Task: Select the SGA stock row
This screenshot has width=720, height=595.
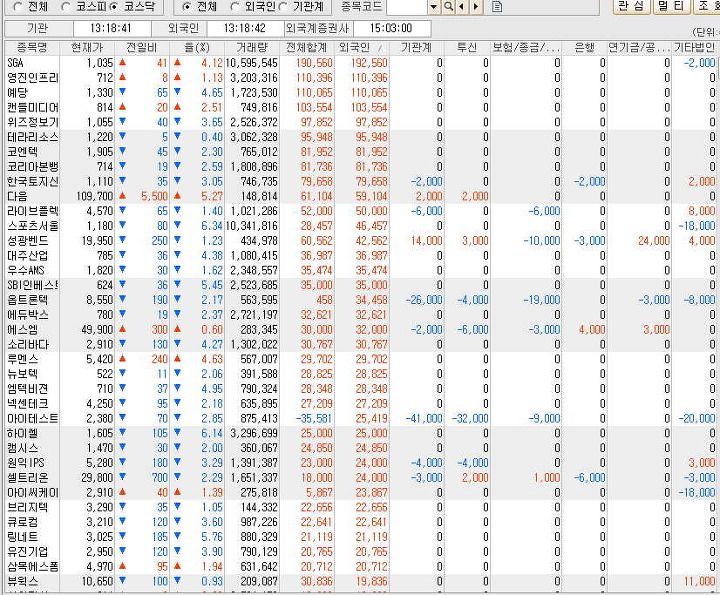Action: [361, 63]
